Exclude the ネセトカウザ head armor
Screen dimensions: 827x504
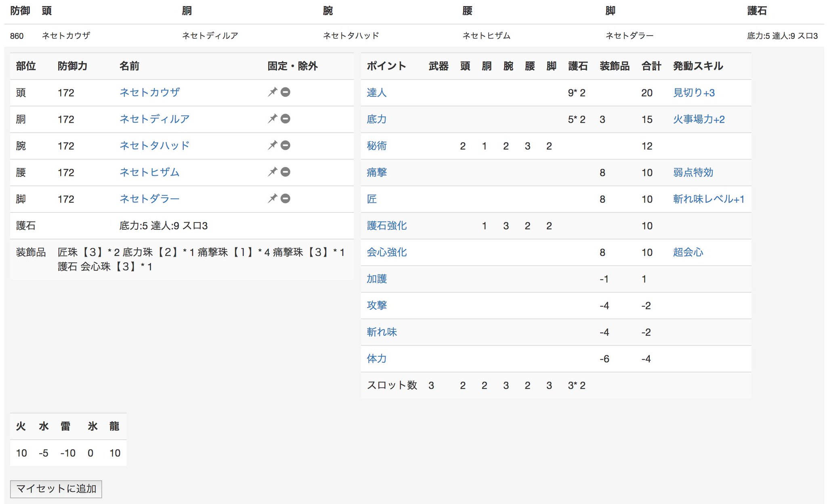[x=285, y=92]
